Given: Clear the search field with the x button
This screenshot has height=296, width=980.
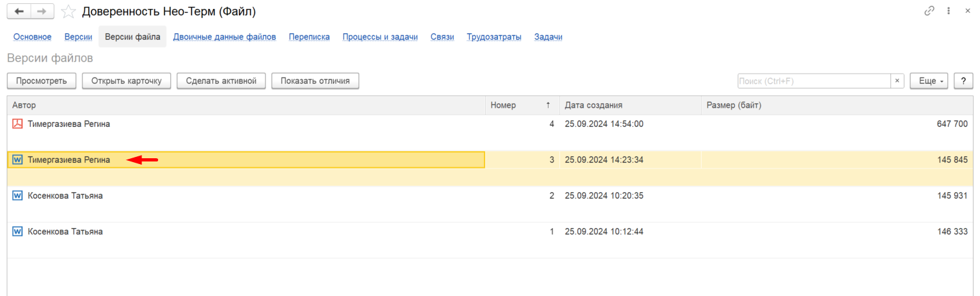Looking at the screenshot, I should 897,81.
